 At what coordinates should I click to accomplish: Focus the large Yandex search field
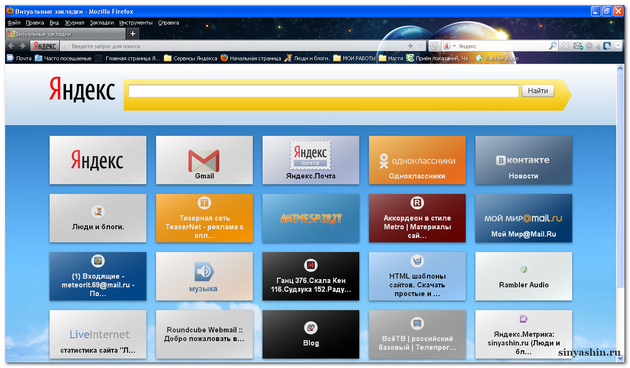323,91
